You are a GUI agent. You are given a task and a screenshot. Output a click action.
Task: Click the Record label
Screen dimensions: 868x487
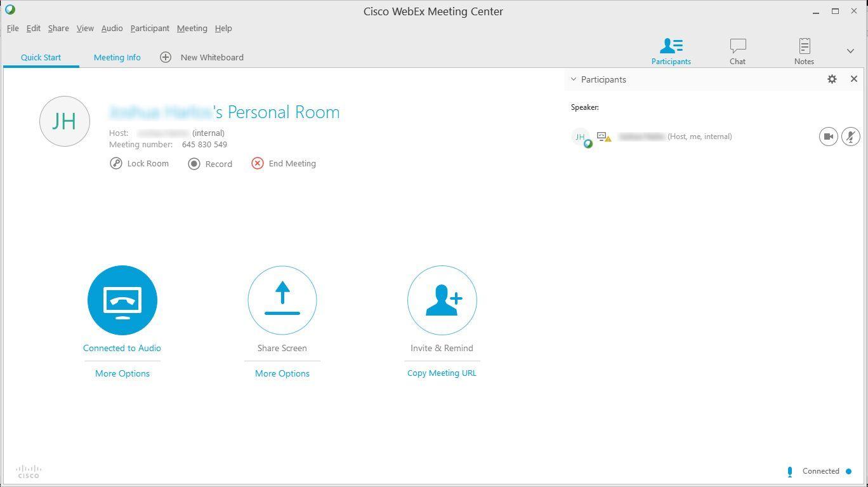click(219, 164)
